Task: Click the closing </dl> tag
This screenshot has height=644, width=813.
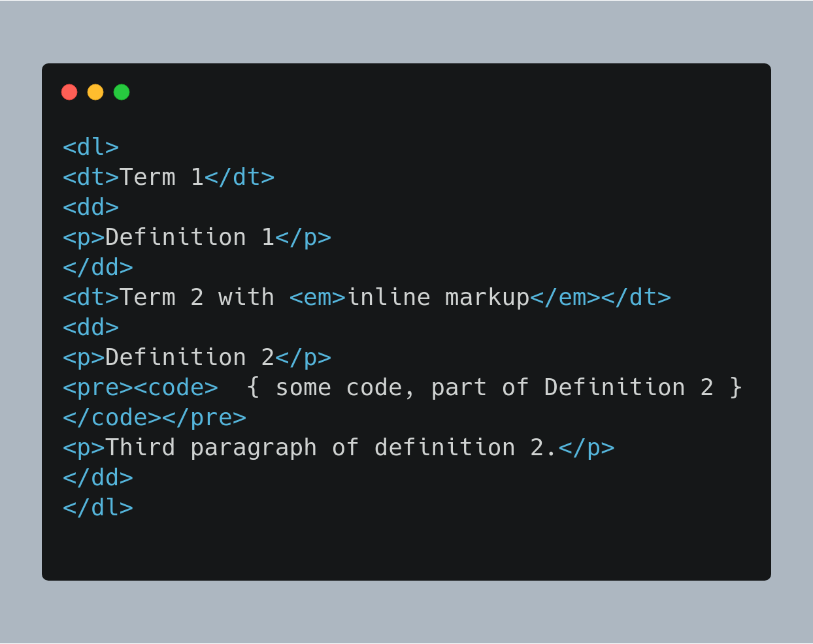Action: [x=98, y=507]
